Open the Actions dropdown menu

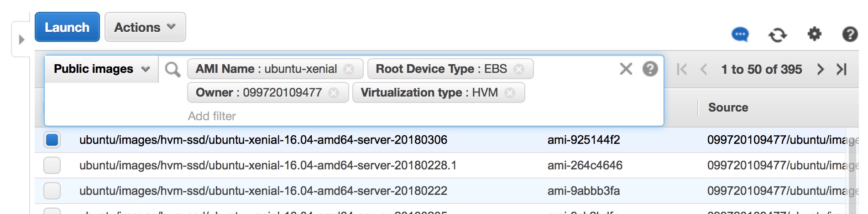[x=145, y=27]
